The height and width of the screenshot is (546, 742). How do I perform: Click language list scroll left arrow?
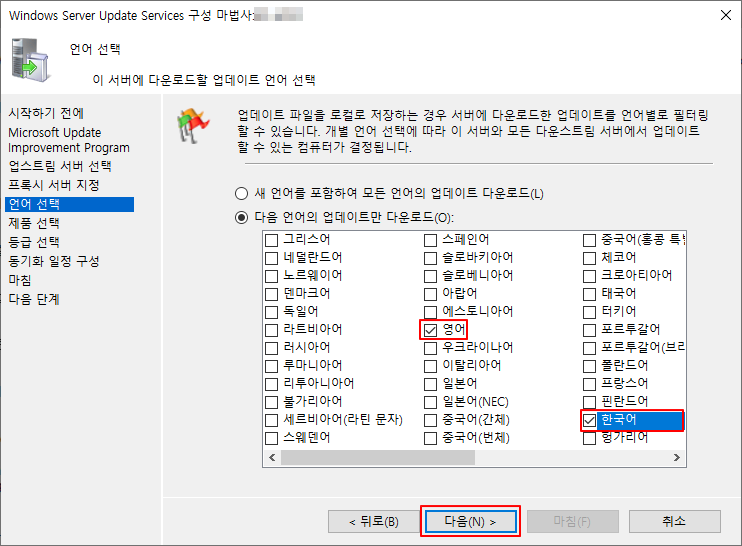[x=272, y=458]
